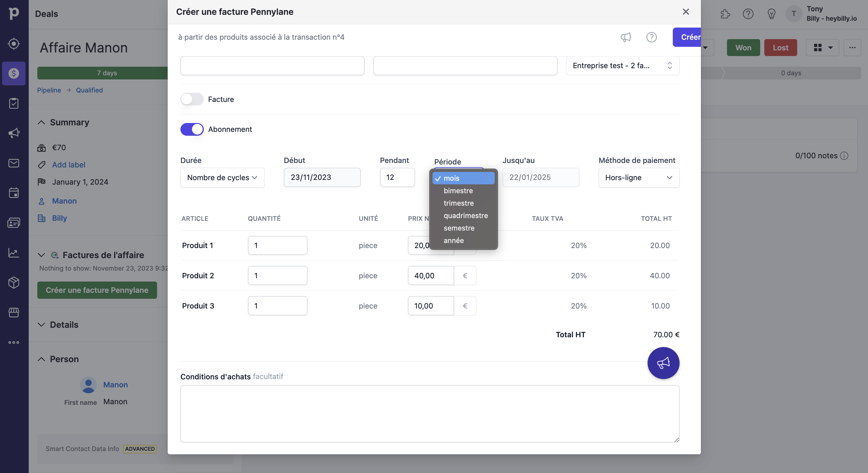The width and height of the screenshot is (868, 473).
Task: Click user avatar T in top bar
Action: tap(794, 14)
